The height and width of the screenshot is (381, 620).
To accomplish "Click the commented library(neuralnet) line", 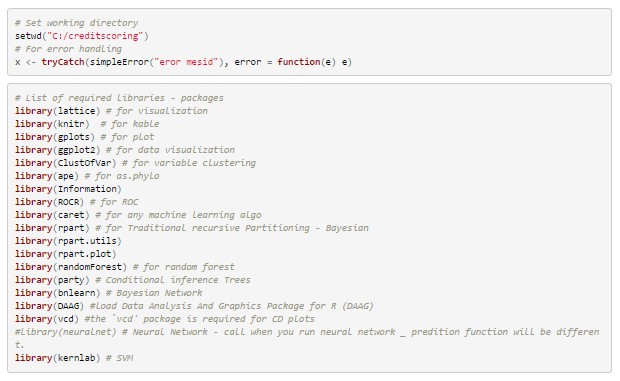I will click(x=307, y=338).
